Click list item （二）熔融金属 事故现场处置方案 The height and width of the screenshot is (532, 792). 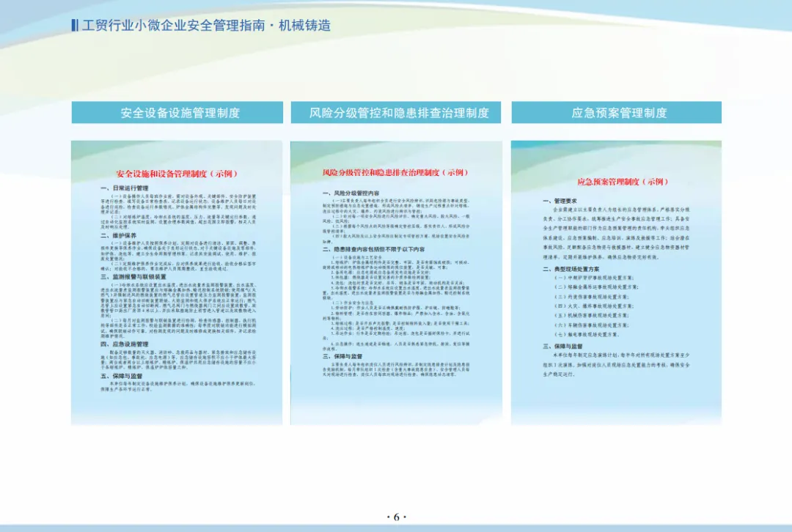point(596,287)
